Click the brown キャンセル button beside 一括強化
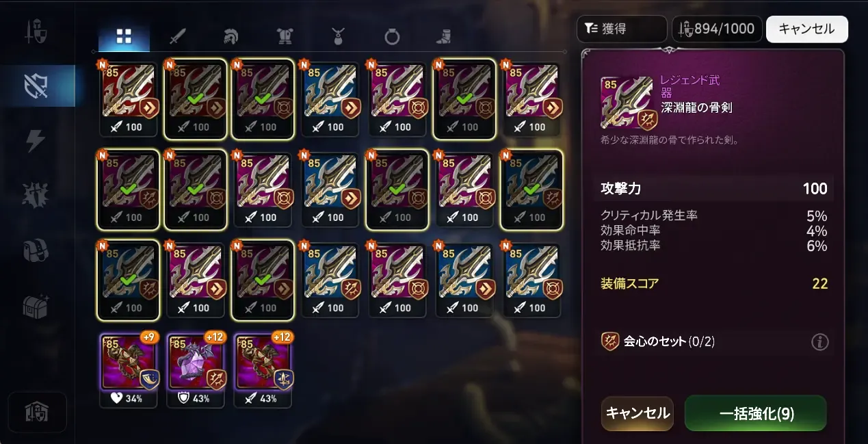Viewport: 868px width, 444px height. coord(637,413)
